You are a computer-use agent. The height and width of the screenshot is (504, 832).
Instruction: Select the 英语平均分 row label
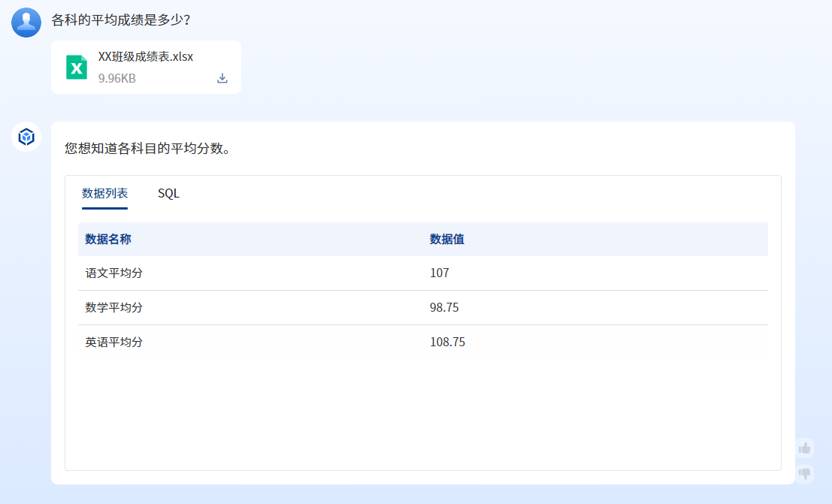coord(113,343)
